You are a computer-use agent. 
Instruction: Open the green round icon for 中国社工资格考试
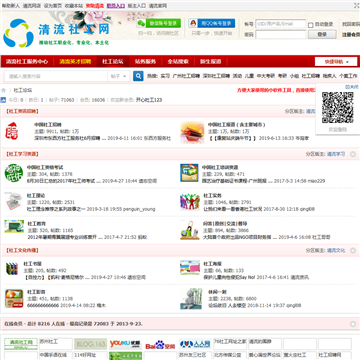coord(14,173)
